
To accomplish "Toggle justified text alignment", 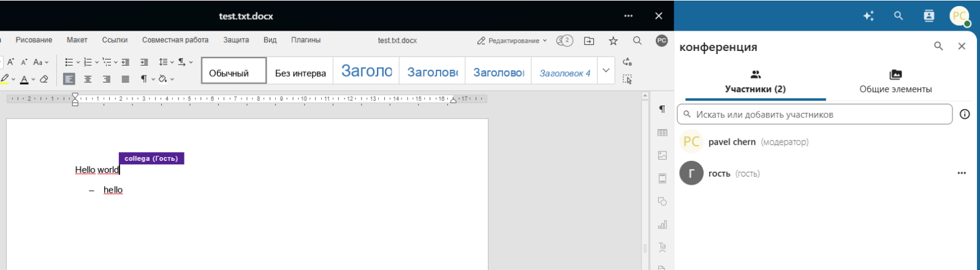I will [125, 79].
